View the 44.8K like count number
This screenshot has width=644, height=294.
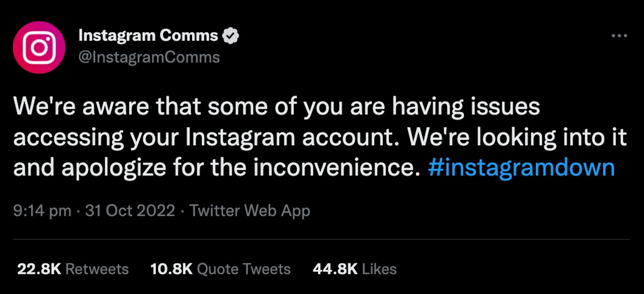click(x=335, y=269)
